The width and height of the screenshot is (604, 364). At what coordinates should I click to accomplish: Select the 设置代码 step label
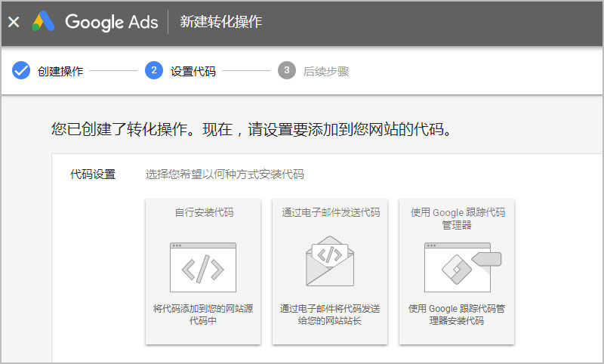(193, 72)
